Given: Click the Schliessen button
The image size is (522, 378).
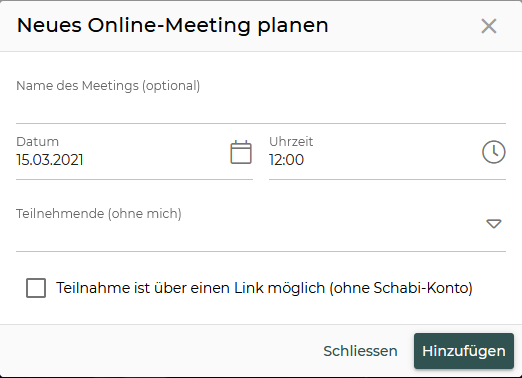Looking at the screenshot, I should click(x=360, y=351).
